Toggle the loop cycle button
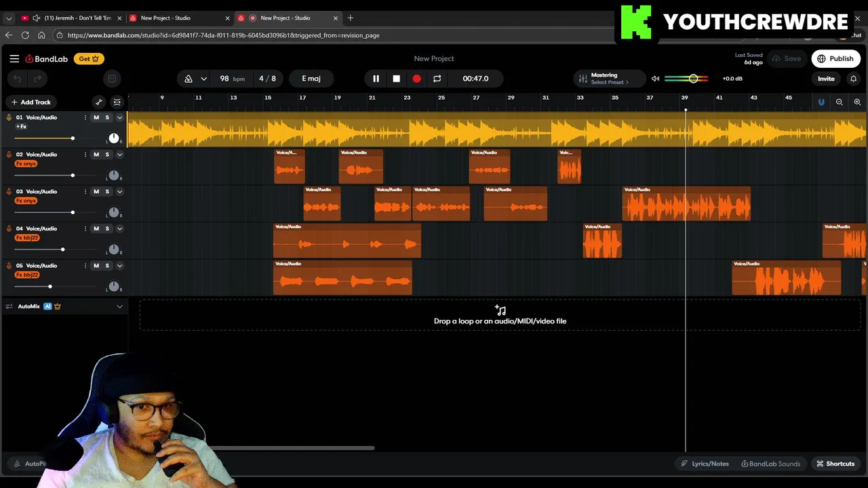The image size is (868, 488). point(437,79)
